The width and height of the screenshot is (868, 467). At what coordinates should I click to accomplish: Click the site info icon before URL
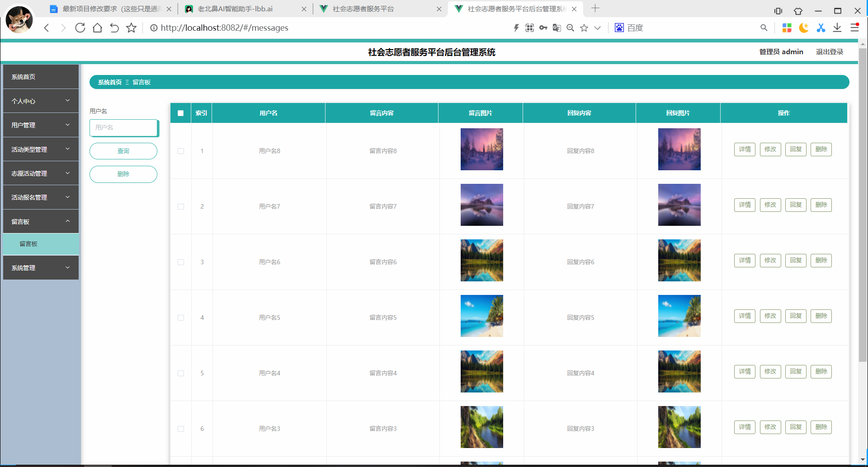pos(154,28)
